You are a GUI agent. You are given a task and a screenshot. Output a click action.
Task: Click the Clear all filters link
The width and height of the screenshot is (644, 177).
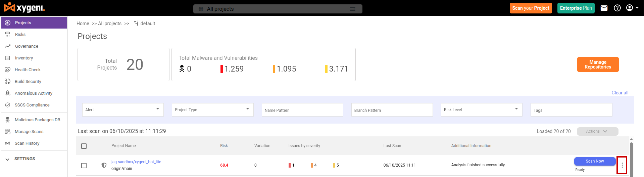point(620,93)
